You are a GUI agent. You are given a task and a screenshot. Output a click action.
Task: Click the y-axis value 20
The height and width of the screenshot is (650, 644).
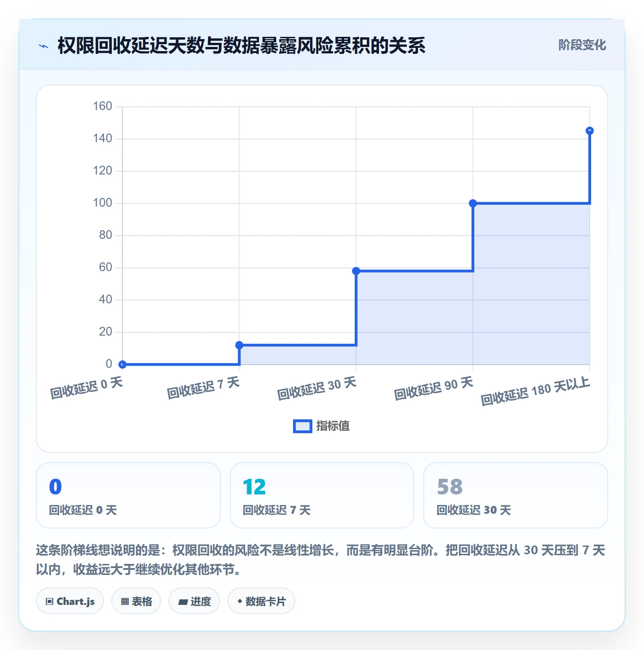[105, 332]
